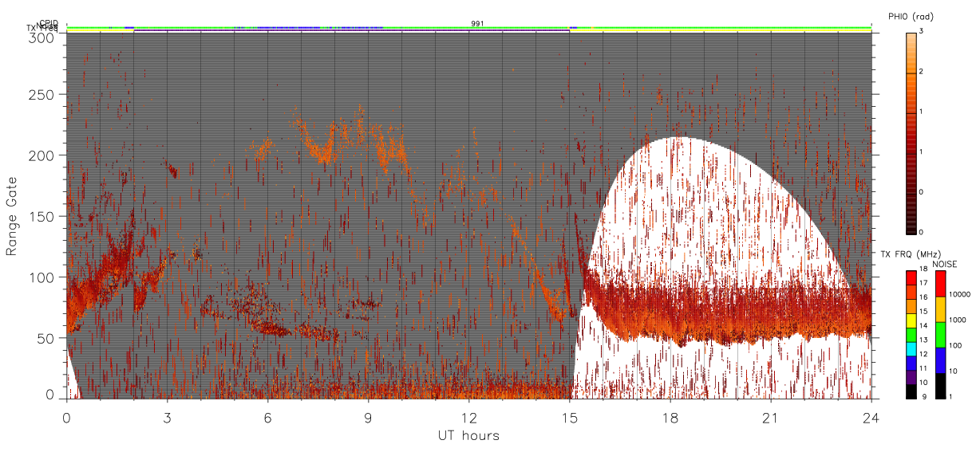The width and height of the screenshot is (980, 452).
Task: Click the orange-red 16–17 MHz TX FRQ swatch
Action: click(911, 293)
